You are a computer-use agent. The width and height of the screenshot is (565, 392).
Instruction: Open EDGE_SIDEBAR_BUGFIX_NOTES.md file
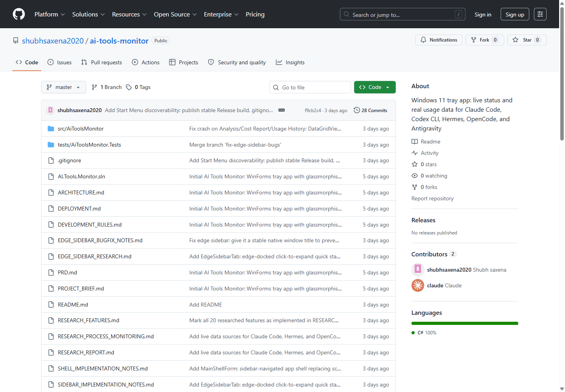(x=100, y=240)
